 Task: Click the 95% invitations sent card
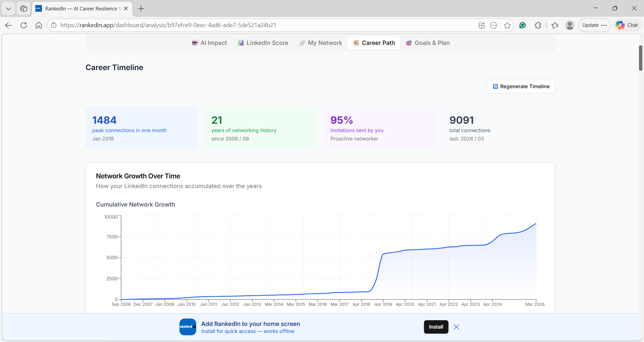click(380, 128)
